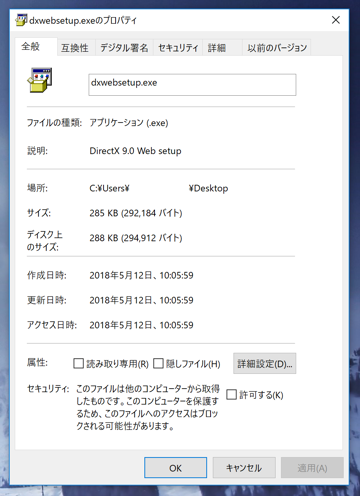Close the properties dialog window
360x496 pixels.
tap(336, 20)
